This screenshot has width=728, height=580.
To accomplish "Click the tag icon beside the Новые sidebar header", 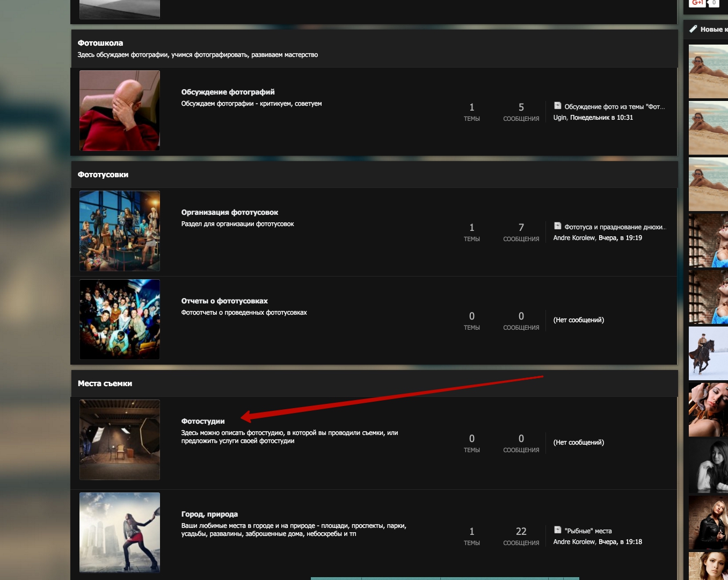I will (x=693, y=29).
